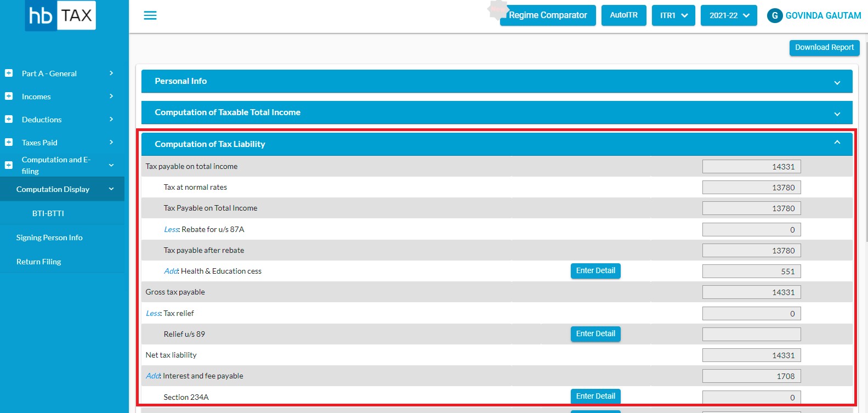The height and width of the screenshot is (413, 868).
Task: Click the hb TAX logo
Action: [60, 15]
